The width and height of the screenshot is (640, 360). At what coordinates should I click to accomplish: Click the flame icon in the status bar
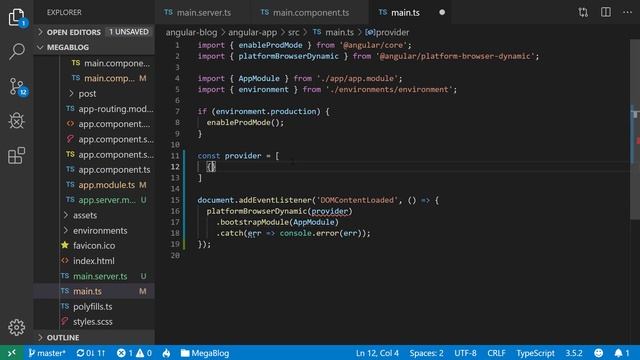(x=167, y=353)
